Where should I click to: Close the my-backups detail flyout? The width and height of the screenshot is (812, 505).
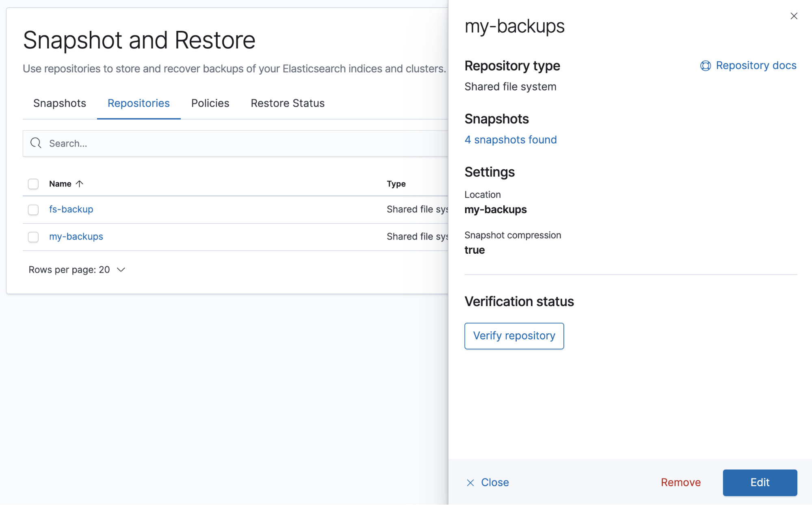click(x=794, y=16)
